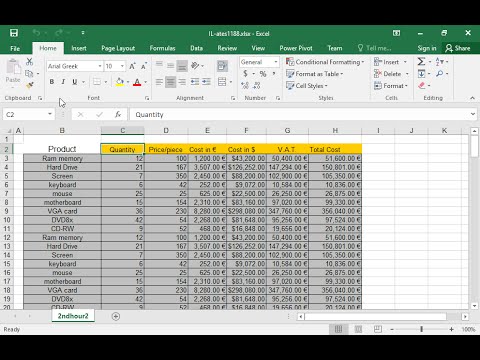
Task: Click the Increase Font Size icon
Action: (132, 66)
